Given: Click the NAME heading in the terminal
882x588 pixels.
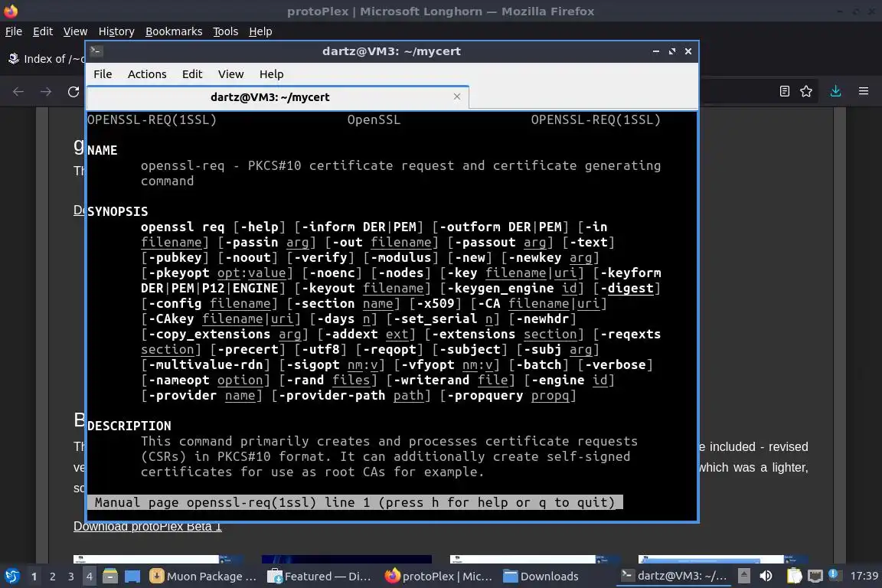Looking at the screenshot, I should point(103,150).
